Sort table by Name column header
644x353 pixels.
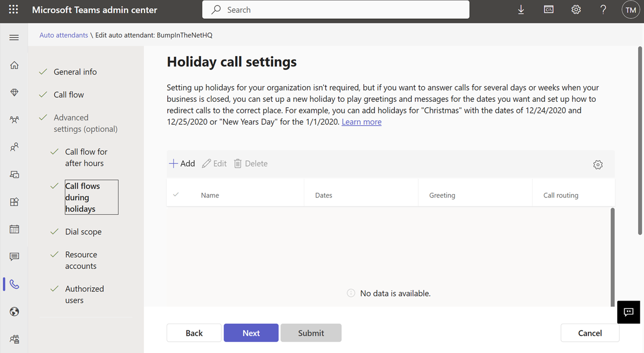tap(210, 196)
